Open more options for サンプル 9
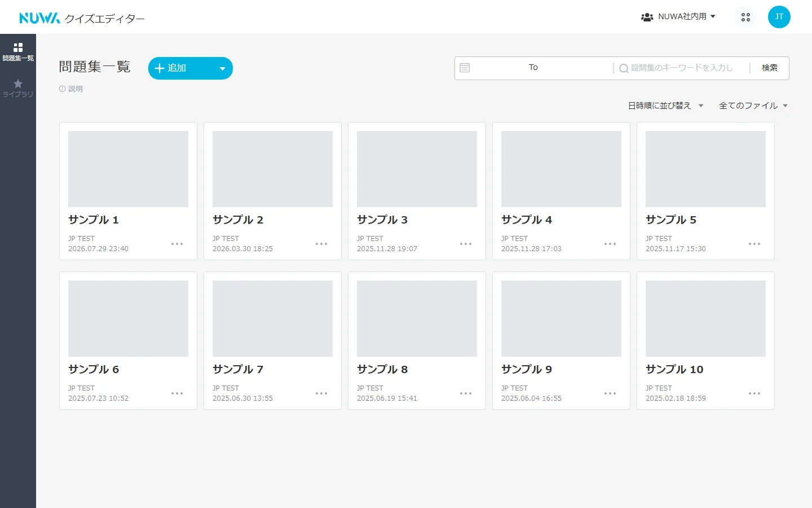 610,393
